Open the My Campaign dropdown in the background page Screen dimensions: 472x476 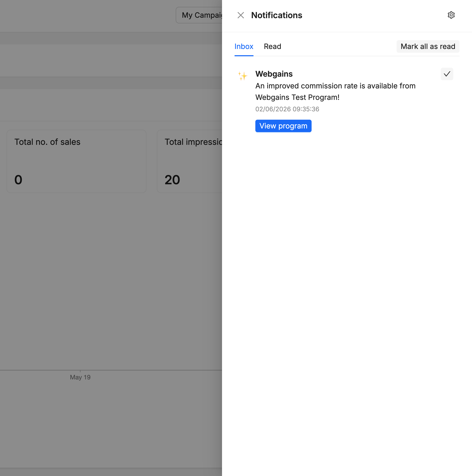point(199,15)
